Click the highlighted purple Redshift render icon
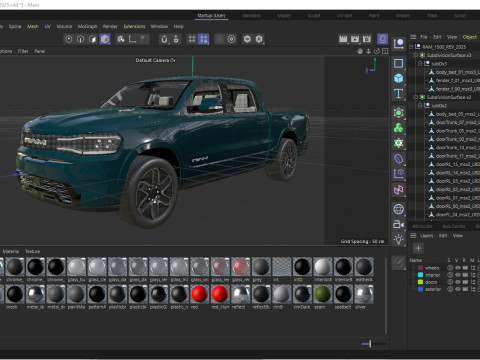This screenshot has width=480, height=360. tap(382, 39)
